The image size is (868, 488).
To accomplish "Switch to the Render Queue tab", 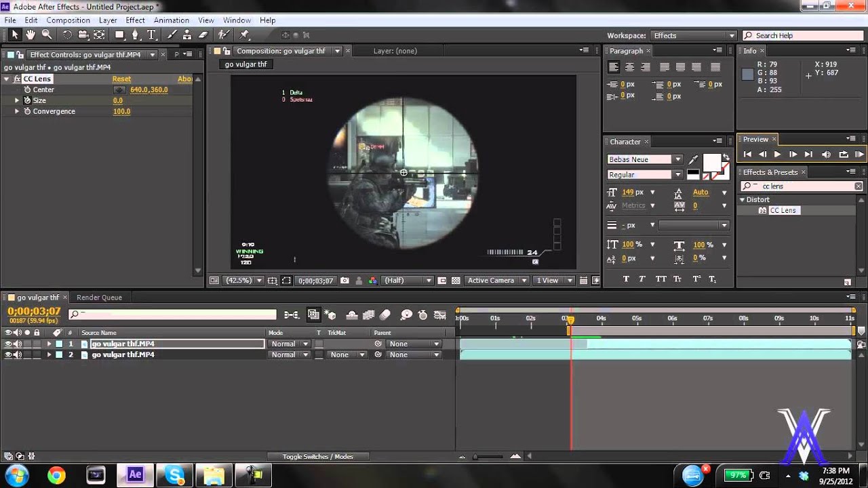I will pyautogui.click(x=99, y=298).
